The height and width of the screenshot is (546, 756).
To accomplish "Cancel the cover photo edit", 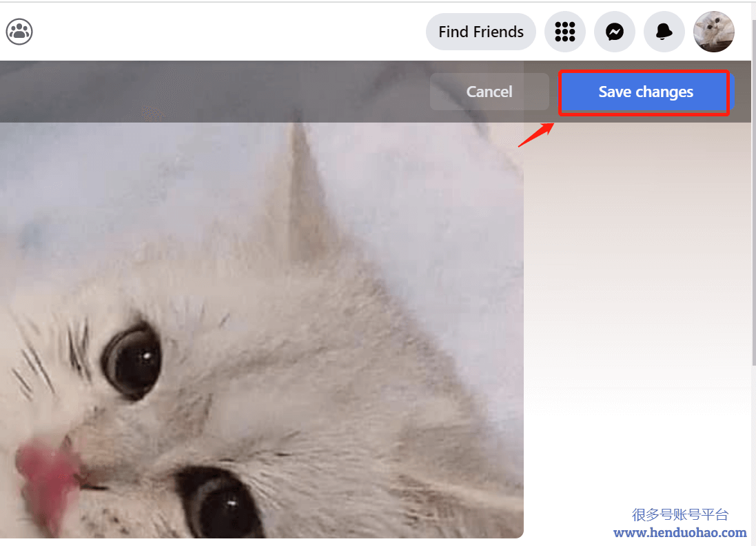I will (489, 92).
